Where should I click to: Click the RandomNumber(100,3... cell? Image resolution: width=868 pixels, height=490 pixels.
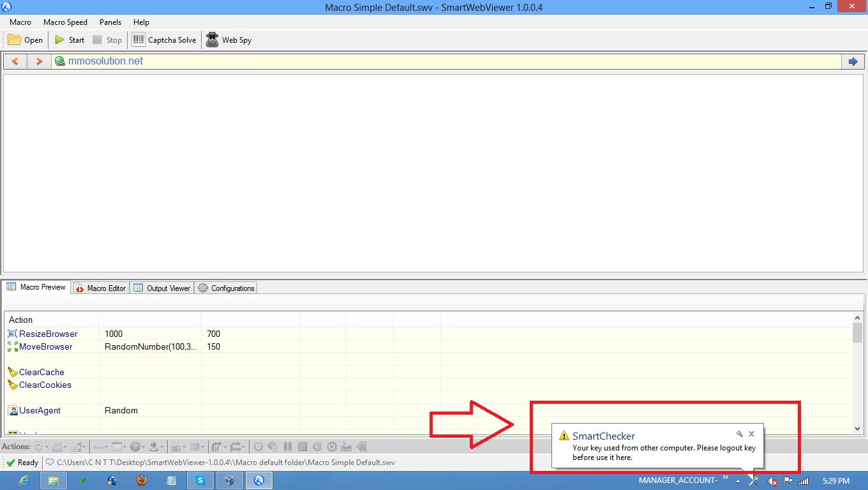151,346
